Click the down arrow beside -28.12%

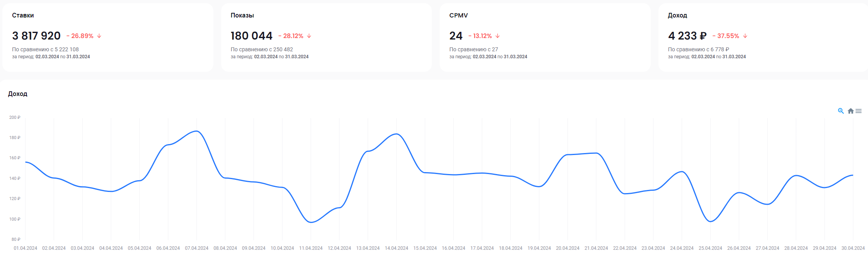tap(309, 36)
